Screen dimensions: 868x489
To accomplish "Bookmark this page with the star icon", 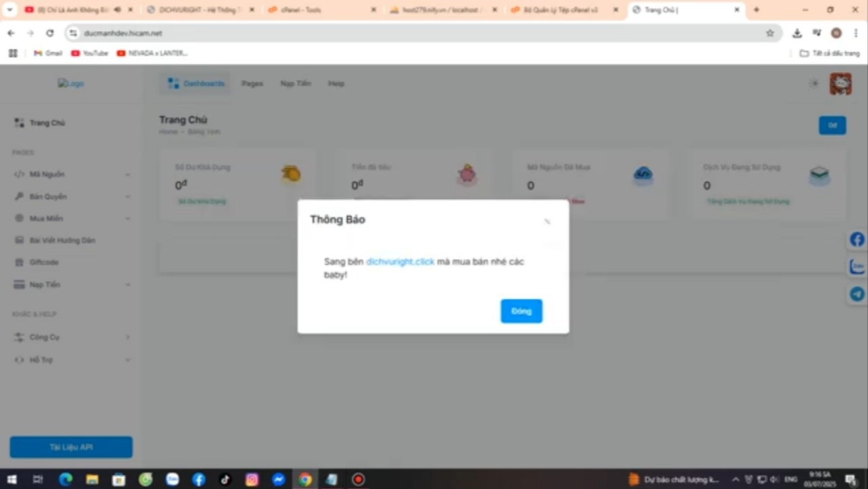I will click(x=770, y=33).
